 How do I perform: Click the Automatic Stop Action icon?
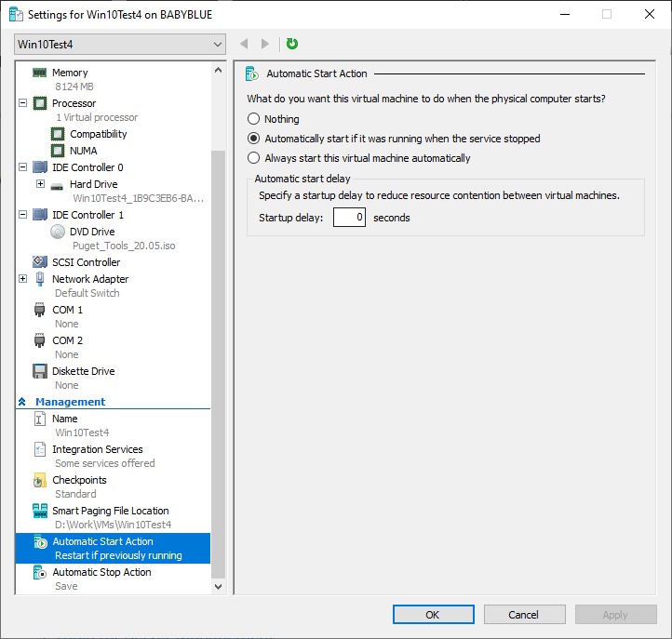click(40, 572)
